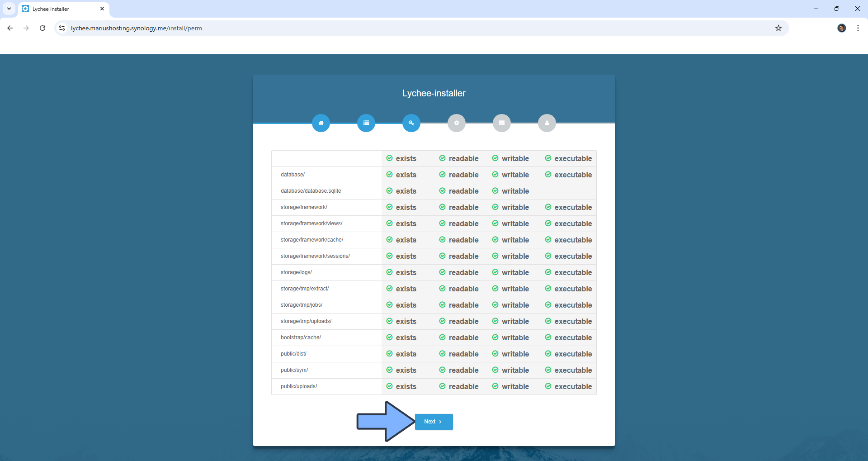Click writable check icon for storage/framework/

coord(495,207)
